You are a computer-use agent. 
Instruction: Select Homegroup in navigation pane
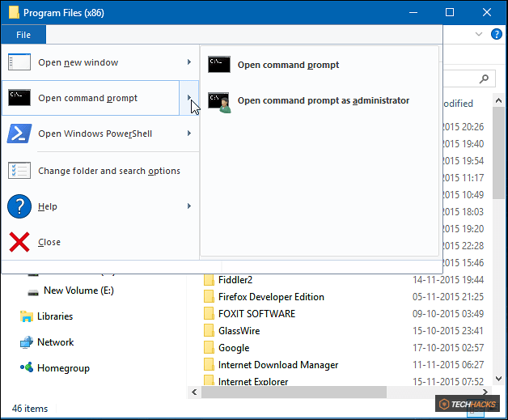(63, 368)
